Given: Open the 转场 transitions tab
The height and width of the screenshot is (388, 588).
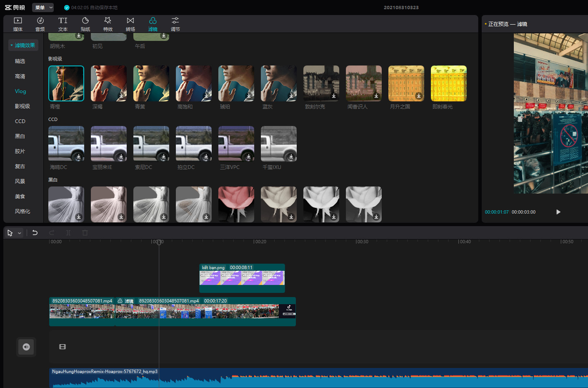Looking at the screenshot, I should [130, 24].
